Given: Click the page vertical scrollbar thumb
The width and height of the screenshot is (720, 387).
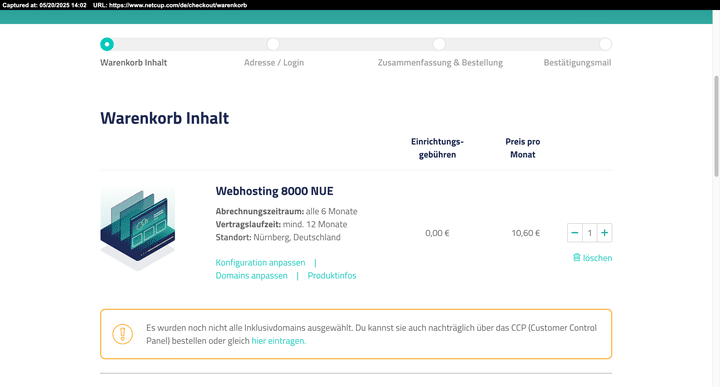Looking at the screenshot, I should point(716,126).
